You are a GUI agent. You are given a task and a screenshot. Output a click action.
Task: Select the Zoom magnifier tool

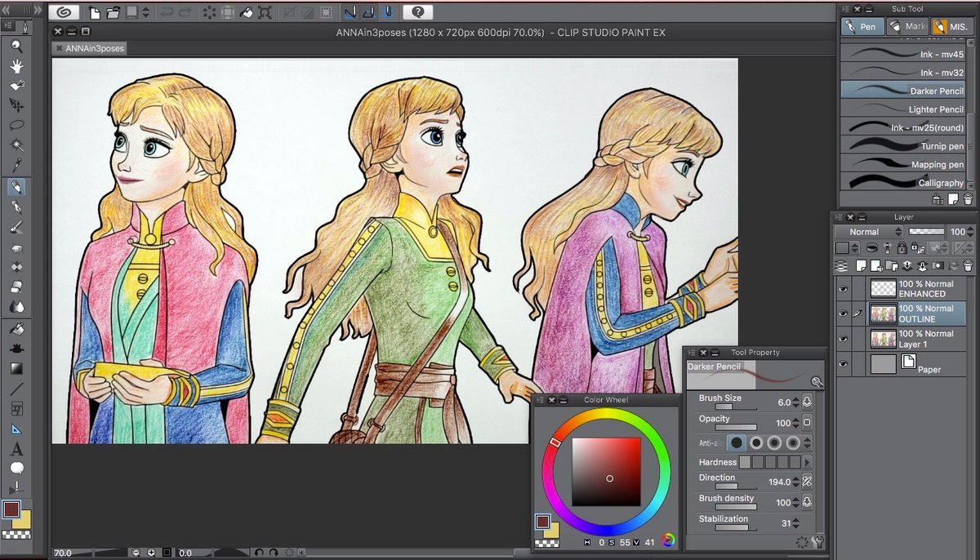point(16,47)
